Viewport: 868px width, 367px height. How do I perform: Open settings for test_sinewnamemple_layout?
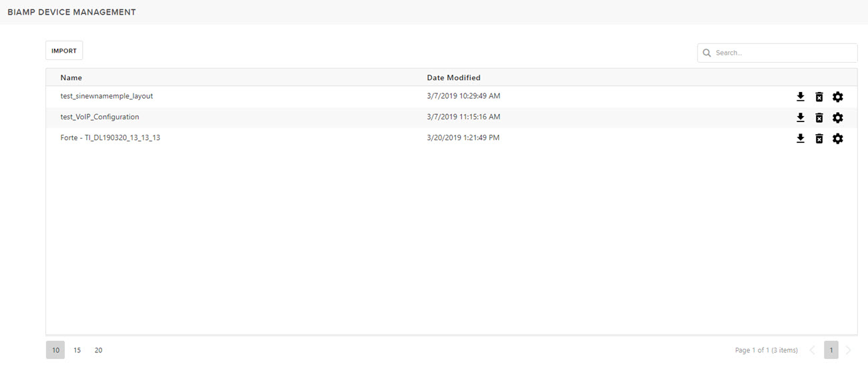click(838, 97)
